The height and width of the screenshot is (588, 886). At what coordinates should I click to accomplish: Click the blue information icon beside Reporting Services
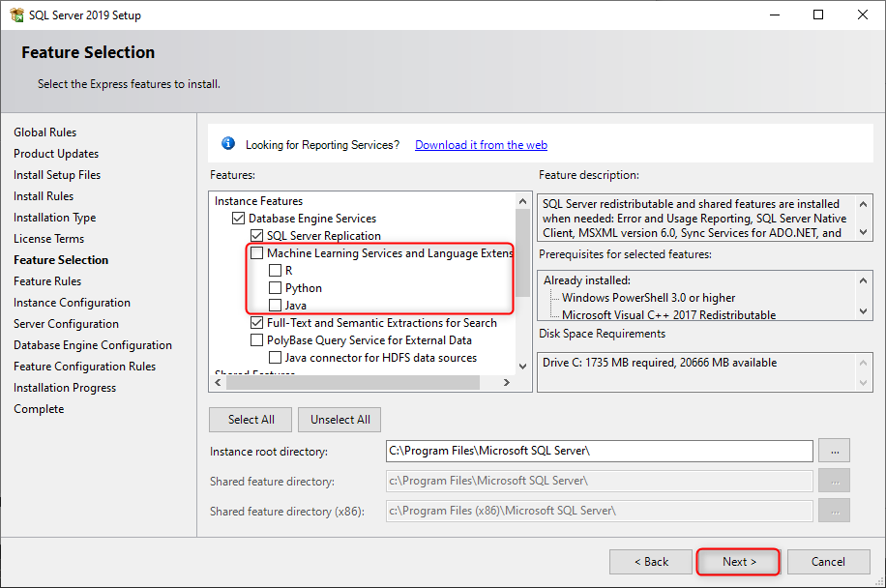(228, 143)
